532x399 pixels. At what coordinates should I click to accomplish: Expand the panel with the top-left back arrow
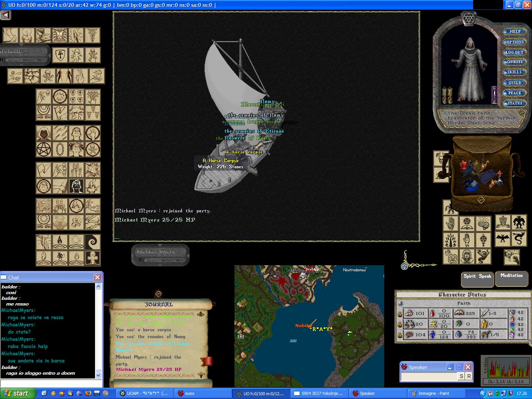pyautogui.click(x=6, y=15)
